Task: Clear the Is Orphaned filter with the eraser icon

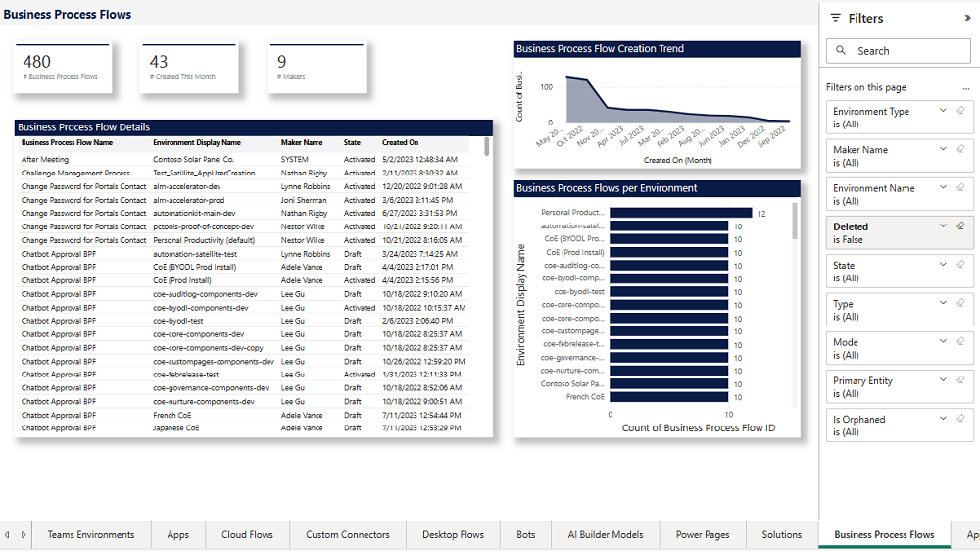Action: point(960,419)
